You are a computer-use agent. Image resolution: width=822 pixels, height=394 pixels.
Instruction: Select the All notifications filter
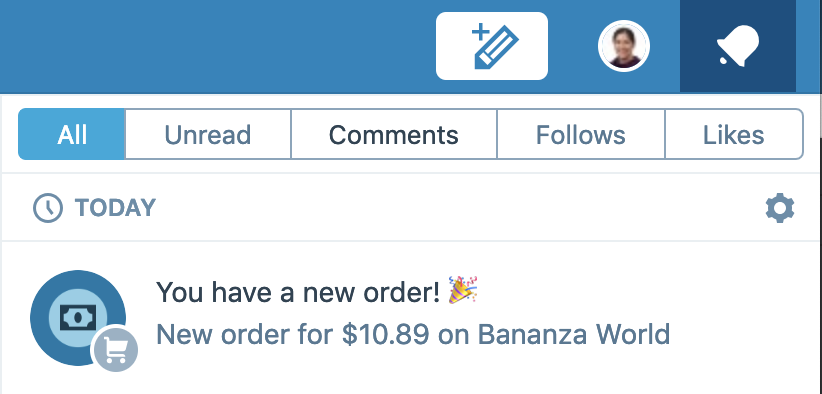pyautogui.click(x=72, y=134)
